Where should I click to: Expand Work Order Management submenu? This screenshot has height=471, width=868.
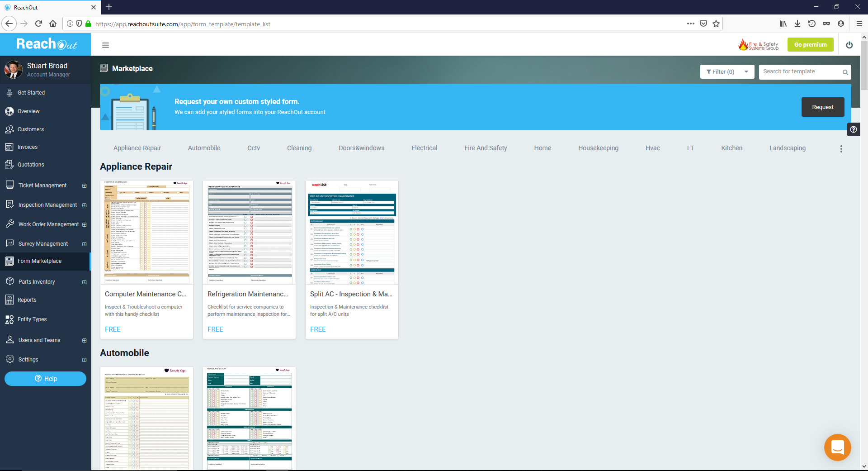point(84,224)
